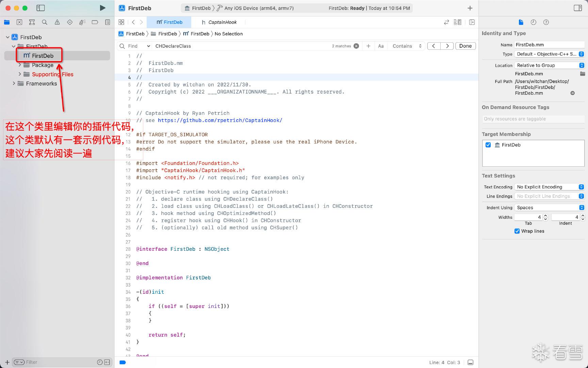Show the Quick Help inspector
Image resolution: width=588 pixels, height=368 pixels.
click(546, 22)
